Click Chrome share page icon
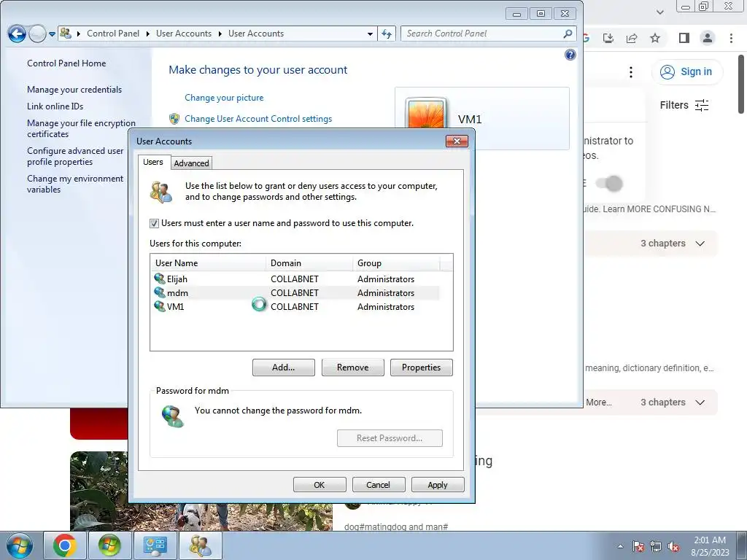This screenshot has height=560, width=747. click(632, 38)
